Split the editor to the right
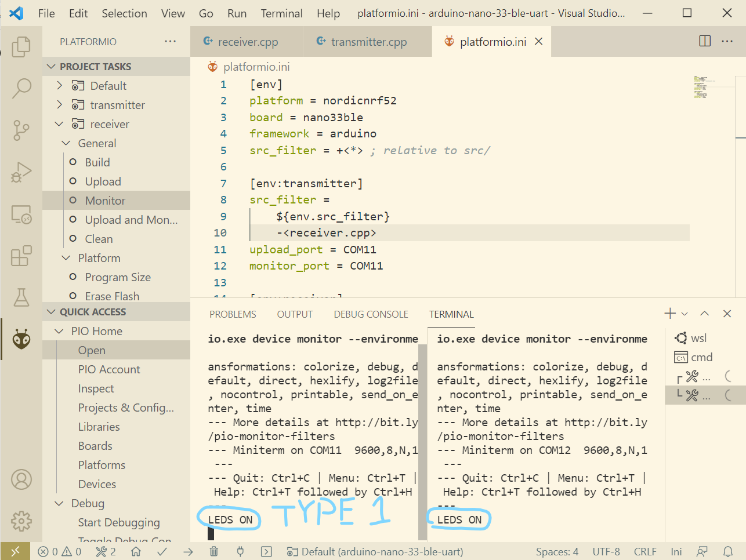Screen dimensions: 746x560 705,41
